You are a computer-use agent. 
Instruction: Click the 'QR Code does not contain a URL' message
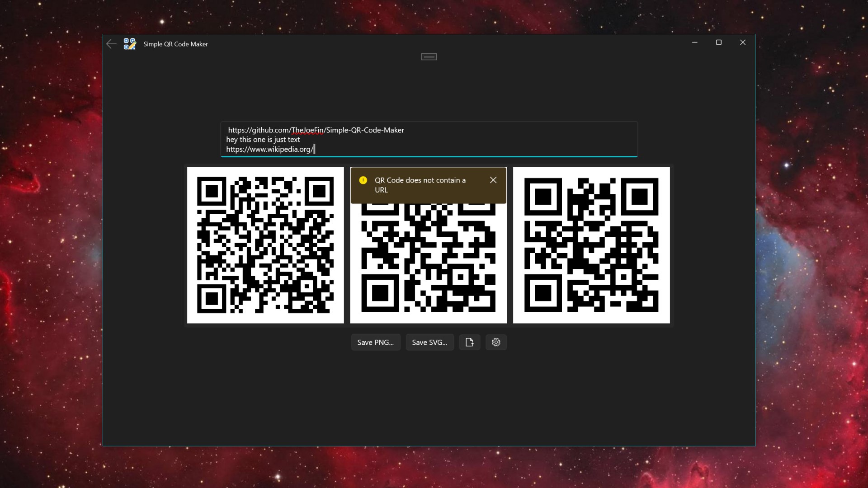click(x=420, y=185)
